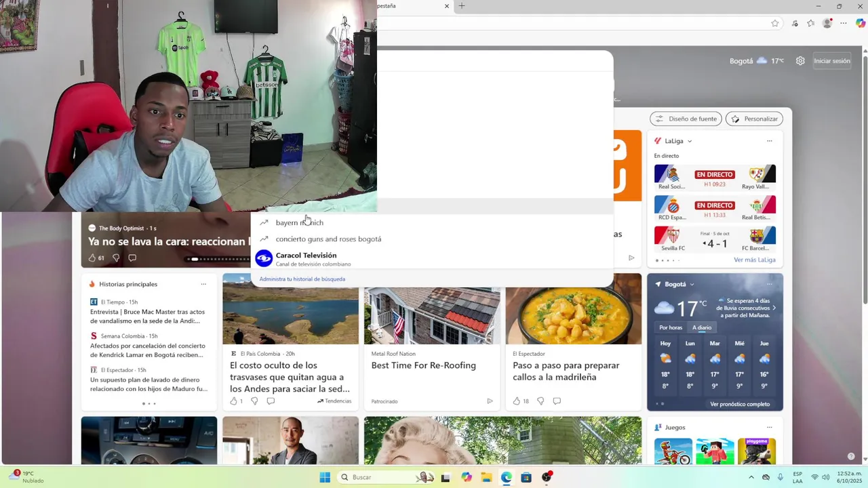This screenshot has height=488, width=868.
Task: Dislike the El País Colombia article
Action: coord(254,401)
